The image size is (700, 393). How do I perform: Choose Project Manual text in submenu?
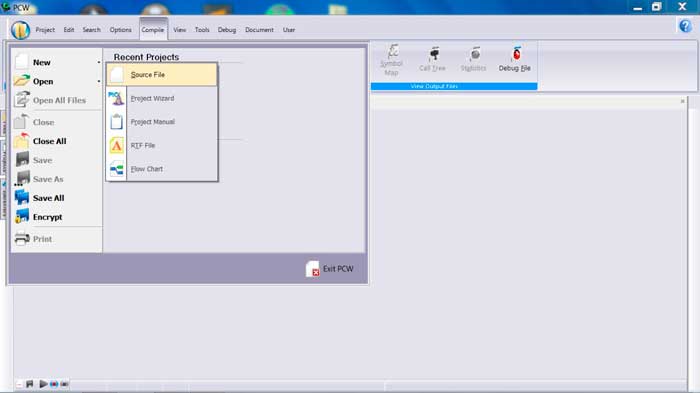click(x=153, y=122)
